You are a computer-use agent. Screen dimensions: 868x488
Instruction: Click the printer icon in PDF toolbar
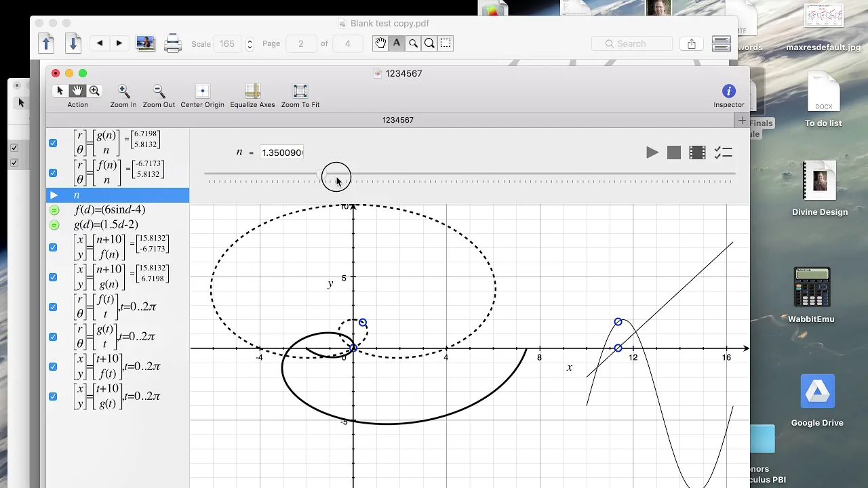point(173,43)
